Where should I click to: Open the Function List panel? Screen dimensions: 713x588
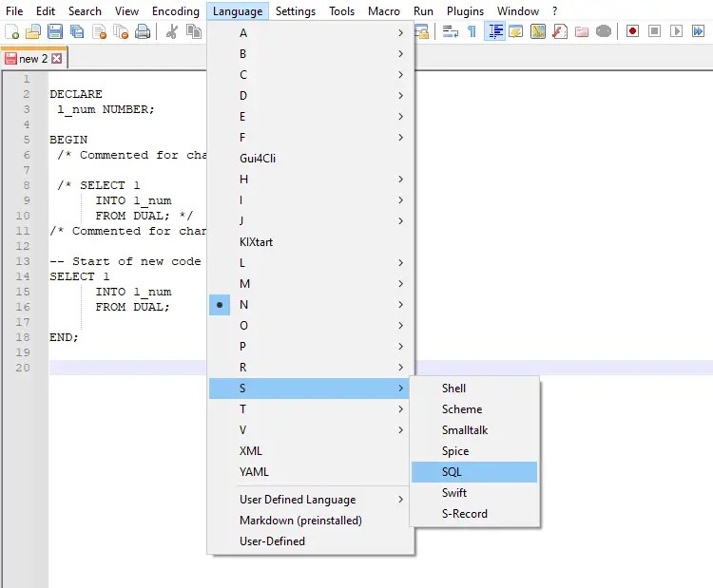(x=560, y=31)
